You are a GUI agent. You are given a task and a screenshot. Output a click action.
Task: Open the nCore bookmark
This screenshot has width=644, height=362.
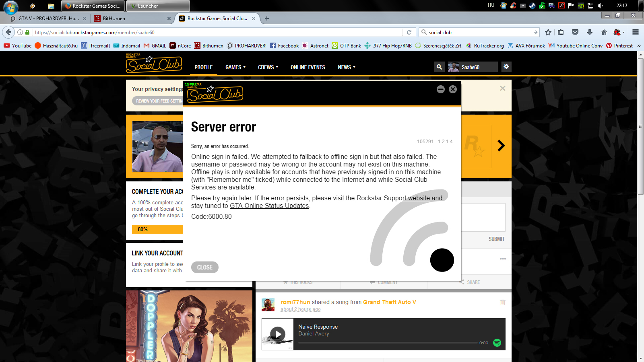pyautogui.click(x=180, y=46)
